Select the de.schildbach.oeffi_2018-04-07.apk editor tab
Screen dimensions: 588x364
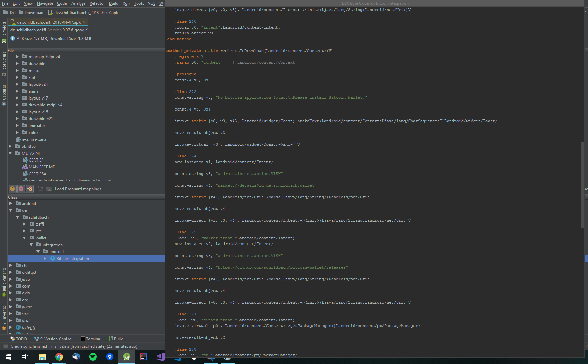point(49,22)
